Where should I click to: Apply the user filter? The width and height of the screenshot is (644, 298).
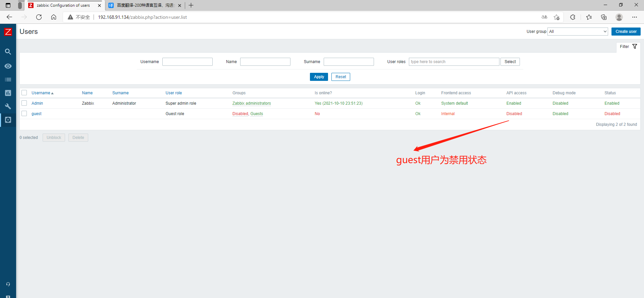pyautogui.click(x=319, y=77)
